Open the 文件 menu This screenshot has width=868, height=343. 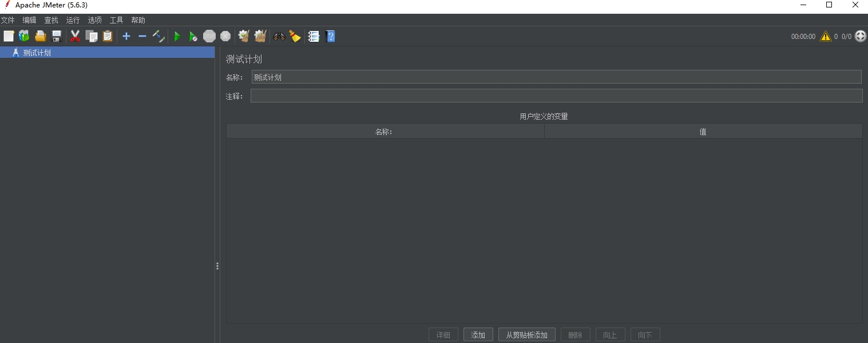point(8,20)
